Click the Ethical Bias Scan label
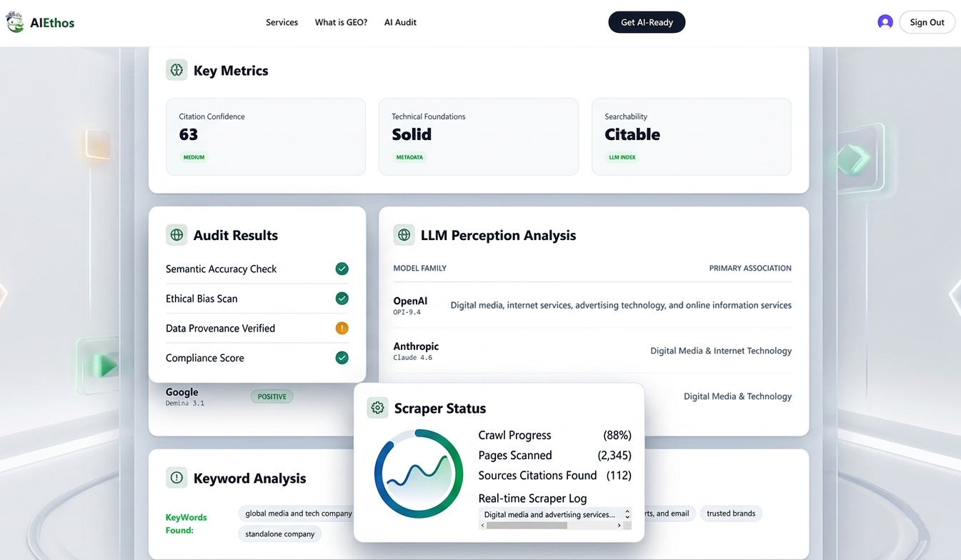 click(201, 299)
